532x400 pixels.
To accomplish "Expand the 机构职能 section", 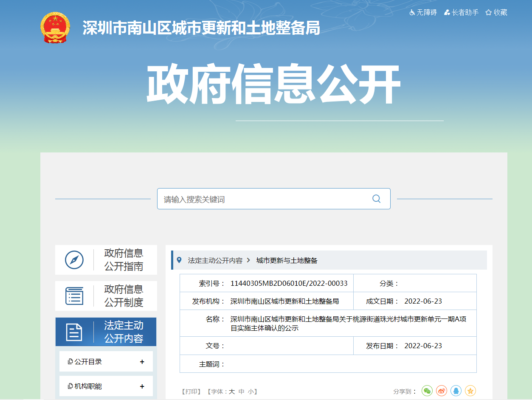I will point(142,386).
